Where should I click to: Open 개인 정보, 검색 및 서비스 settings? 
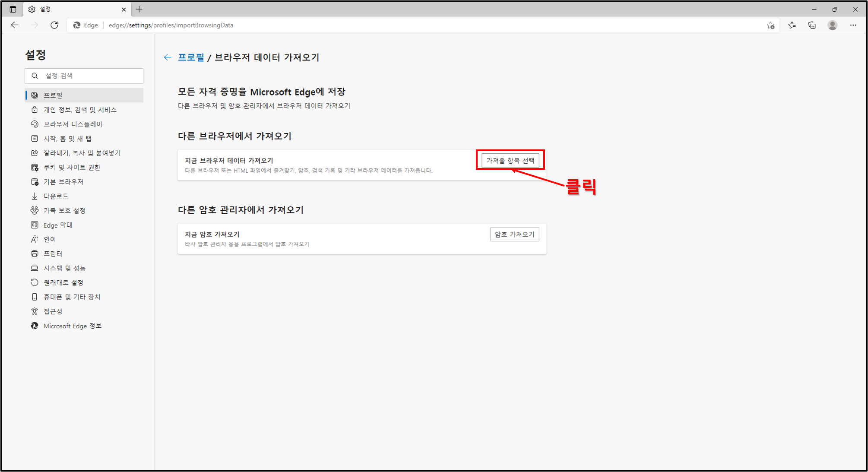point(84,110)
